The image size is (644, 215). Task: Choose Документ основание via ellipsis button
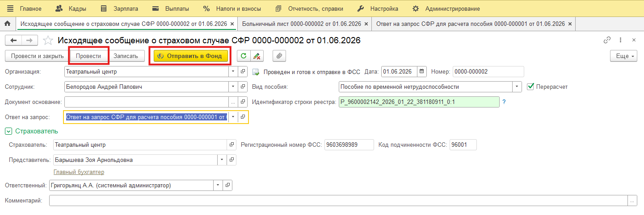(233, 102)
